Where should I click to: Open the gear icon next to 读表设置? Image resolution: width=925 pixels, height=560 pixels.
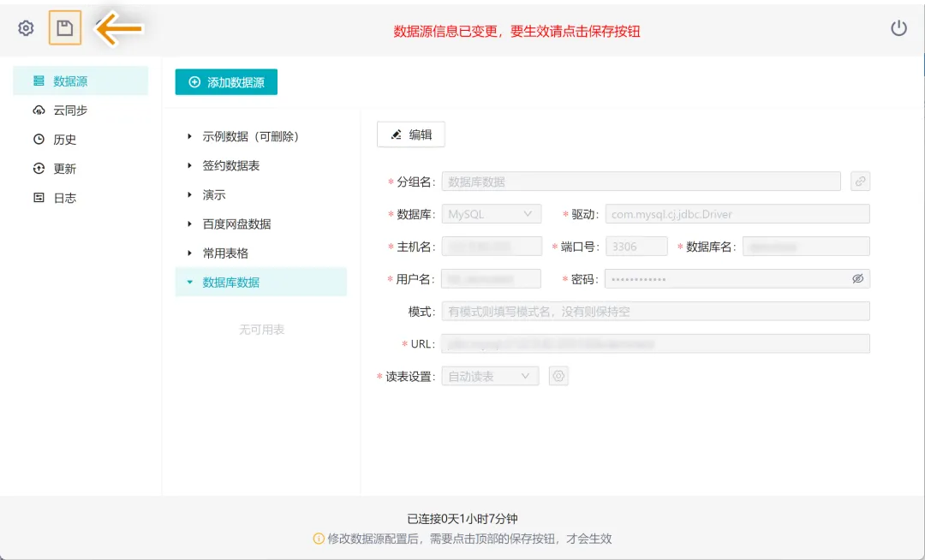tap(558, 376)
